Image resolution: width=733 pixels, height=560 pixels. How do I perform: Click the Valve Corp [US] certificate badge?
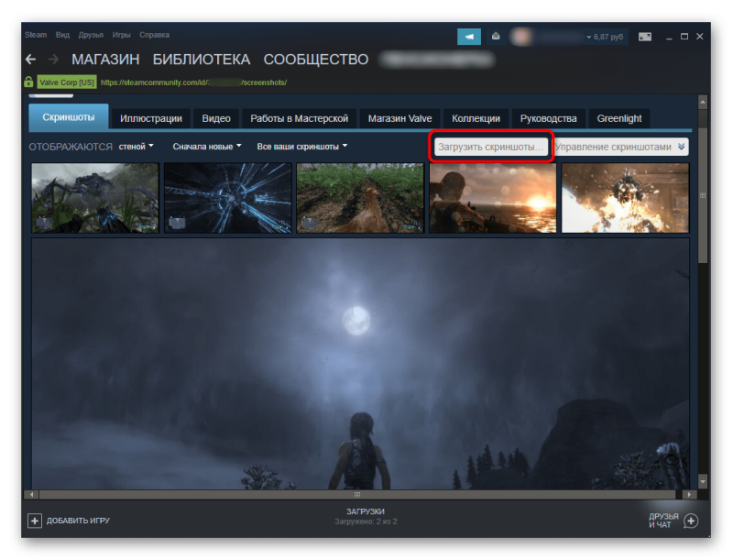[x=67, y=82]
